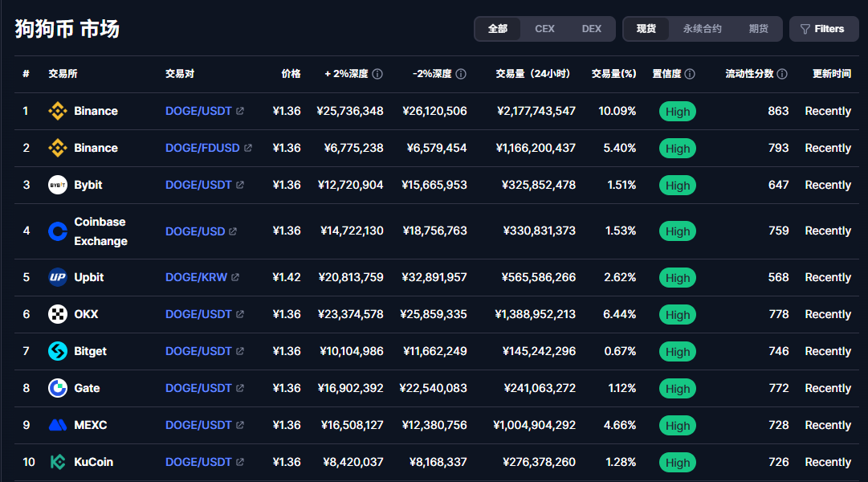Select the 全部 exchanges toggle
This screenshot has width=868, height=482.
click(x=498, y=29)
